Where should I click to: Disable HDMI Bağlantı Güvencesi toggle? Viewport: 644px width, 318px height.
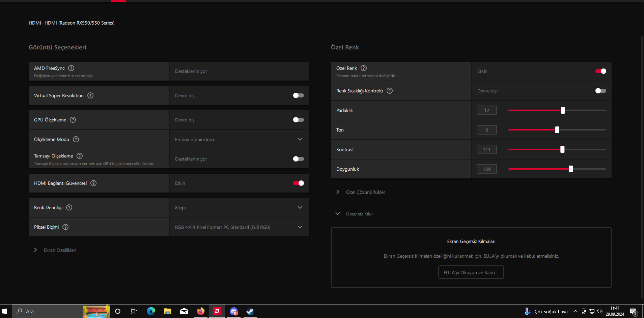pos(298,183)
